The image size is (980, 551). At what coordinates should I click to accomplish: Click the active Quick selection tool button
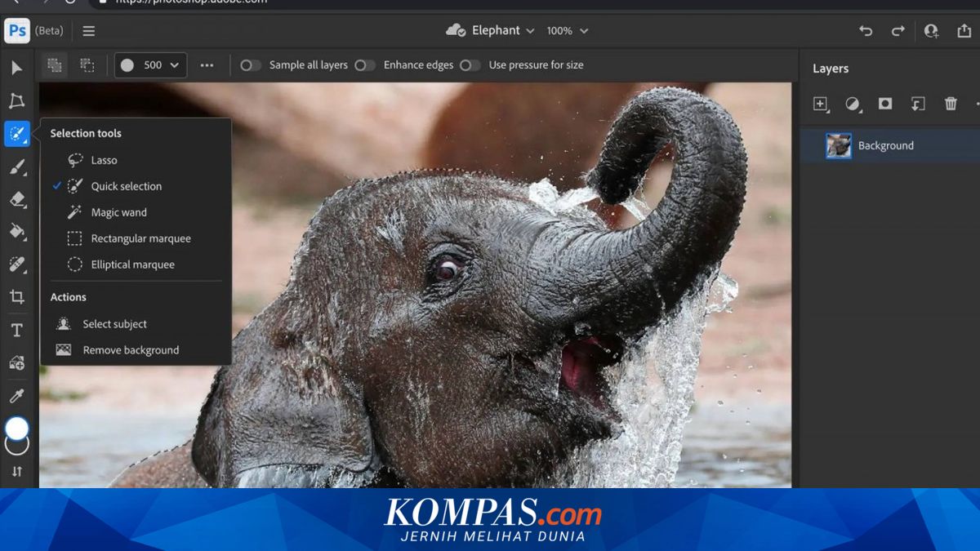(17, 134)
